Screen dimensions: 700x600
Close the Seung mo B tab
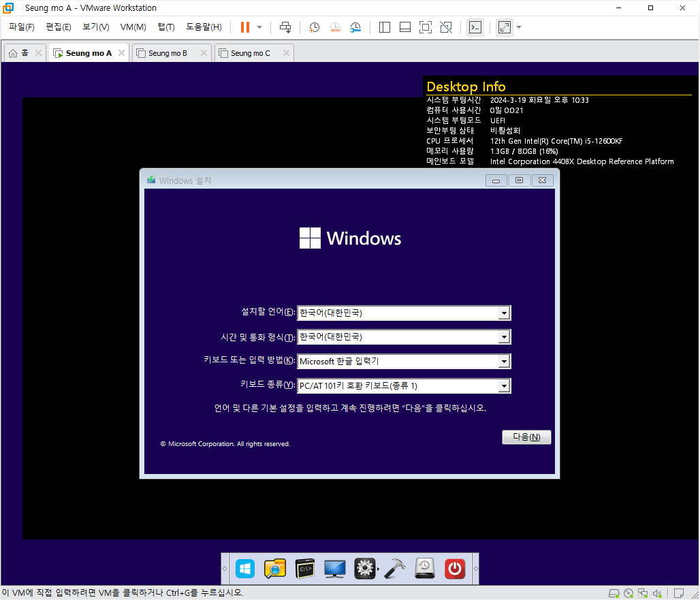[204, 52]
